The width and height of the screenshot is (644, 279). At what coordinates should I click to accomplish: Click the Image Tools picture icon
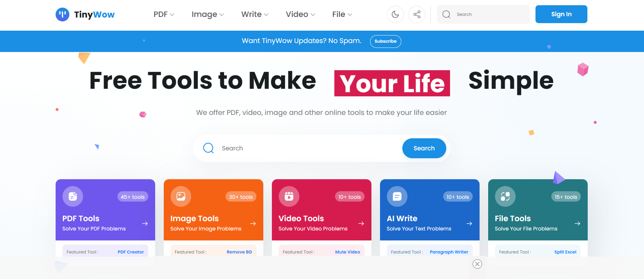point(181,196)
